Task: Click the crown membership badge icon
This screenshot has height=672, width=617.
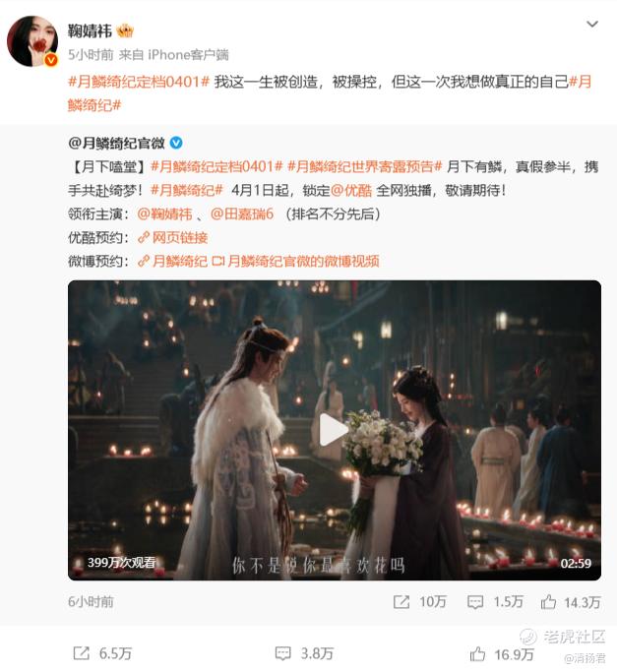Action: (125, 31)
